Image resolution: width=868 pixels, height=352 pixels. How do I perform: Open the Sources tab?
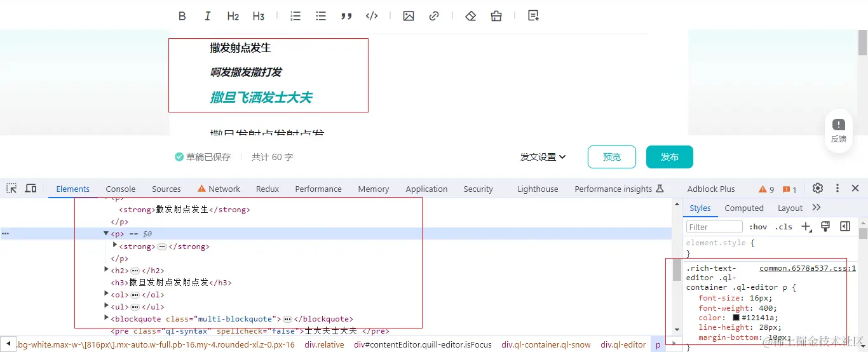[x=166, y=189]
